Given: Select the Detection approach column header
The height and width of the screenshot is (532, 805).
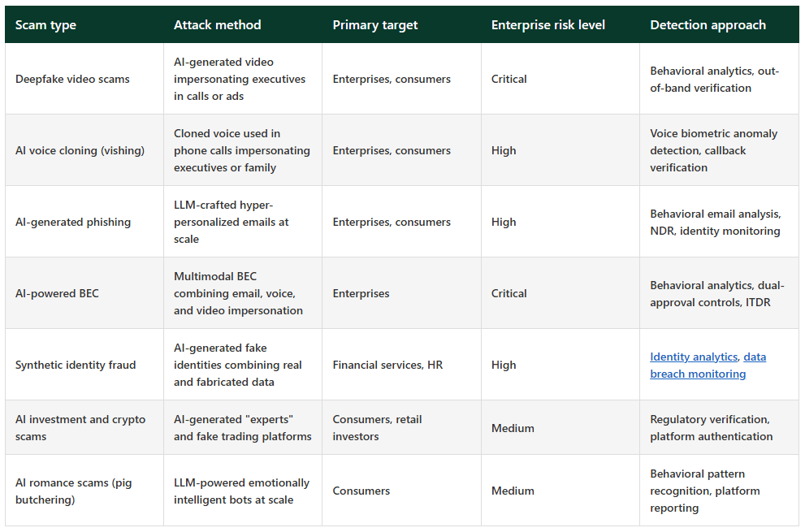Looking at the screenshot, I should click(708, 25).
